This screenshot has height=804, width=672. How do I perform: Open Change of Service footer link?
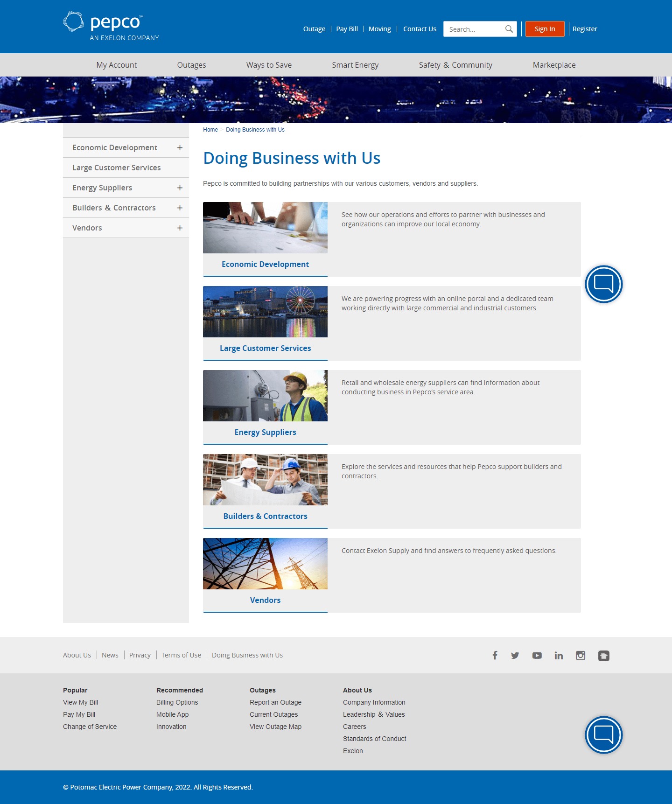(90, 727)
